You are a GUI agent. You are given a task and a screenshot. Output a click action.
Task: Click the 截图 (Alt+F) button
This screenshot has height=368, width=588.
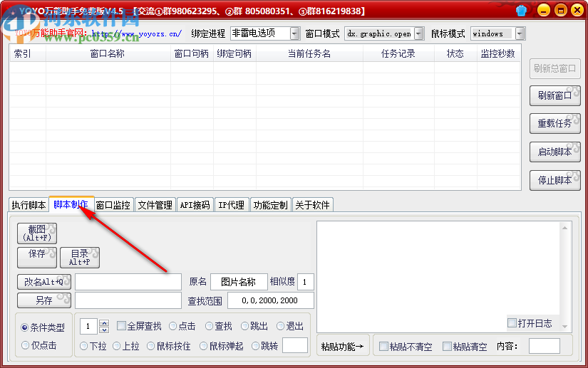click(x=37, y=233)
